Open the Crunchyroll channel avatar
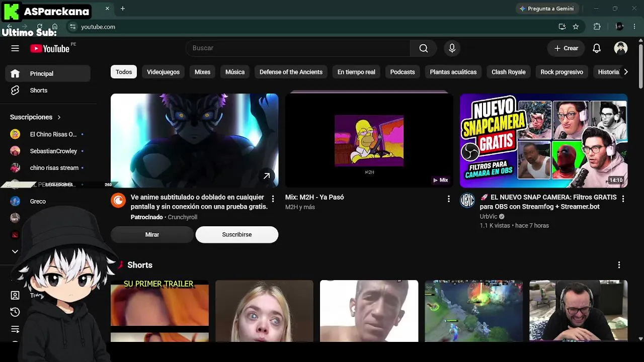644x362 pixels. (x=118, y=200)
